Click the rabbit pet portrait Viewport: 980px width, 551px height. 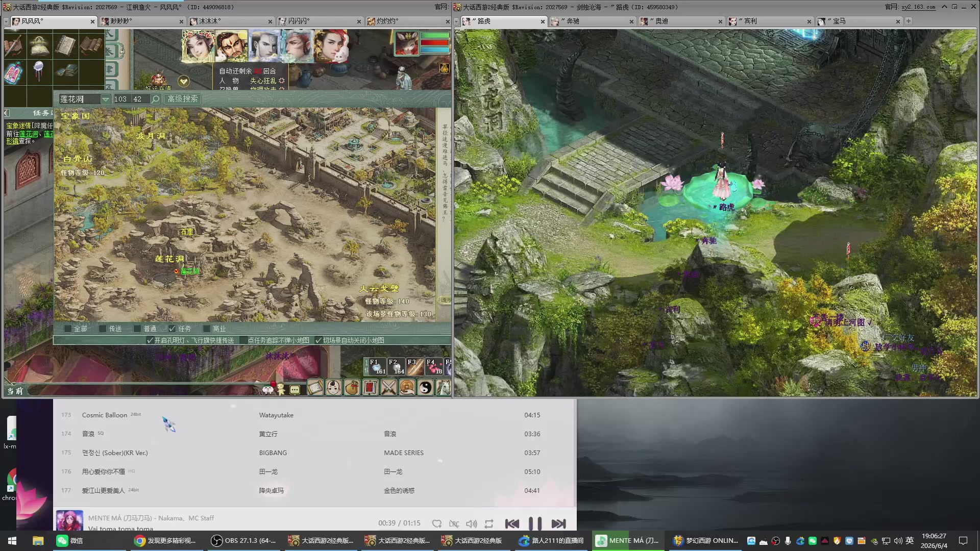406,43
